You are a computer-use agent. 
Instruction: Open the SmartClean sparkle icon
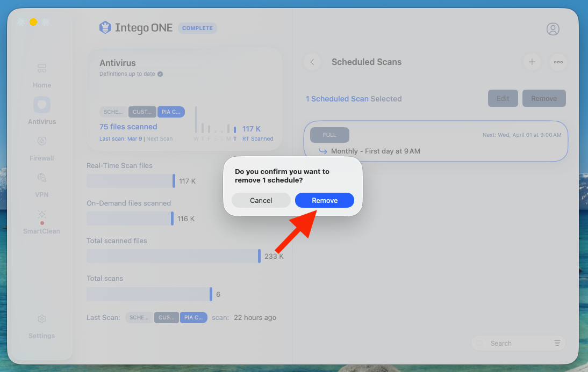pyautogui.click(x=42, y=214)
